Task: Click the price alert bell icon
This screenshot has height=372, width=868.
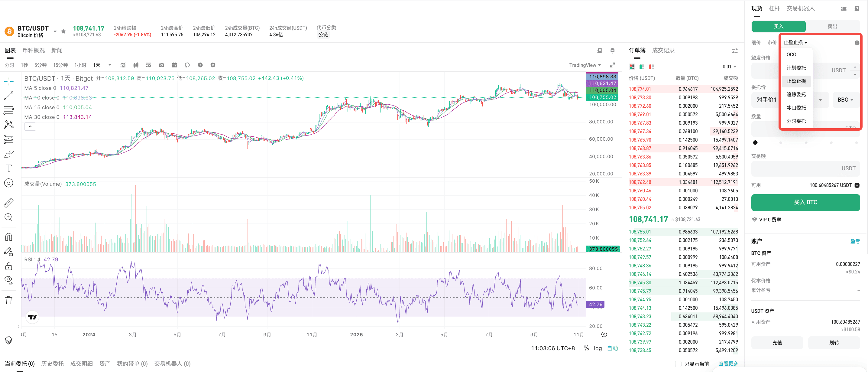Action: pyautogui.click(x=612, y=51)
